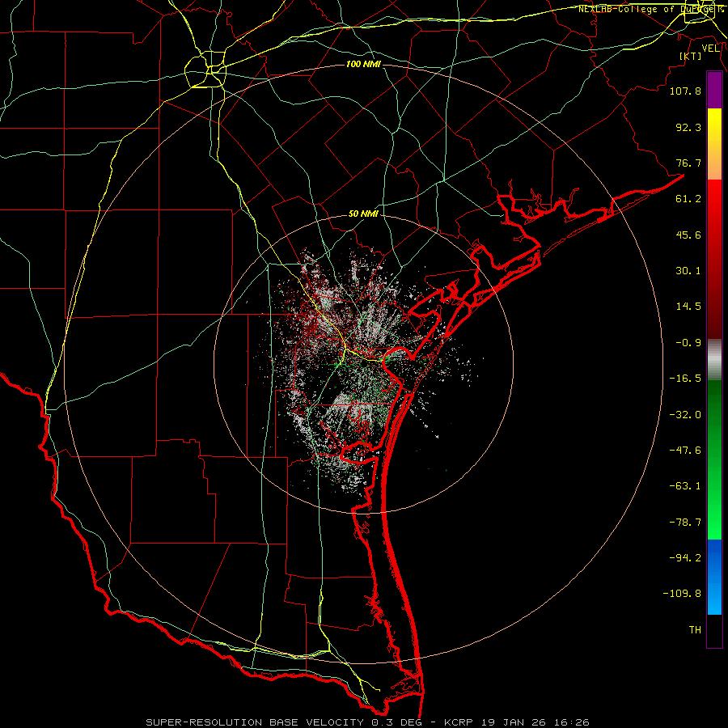Click the 50 NMI range ring label
The image size is (728, 728).
coord(363,214)
